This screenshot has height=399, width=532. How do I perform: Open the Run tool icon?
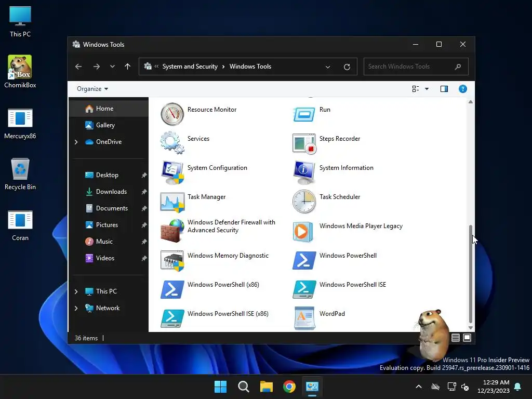pos(304,114)
